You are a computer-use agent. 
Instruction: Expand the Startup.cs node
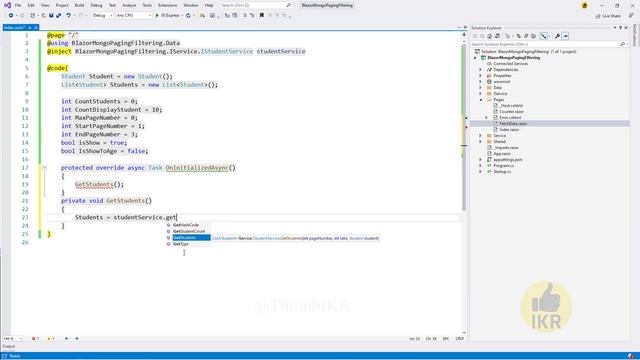pos(480,172)
